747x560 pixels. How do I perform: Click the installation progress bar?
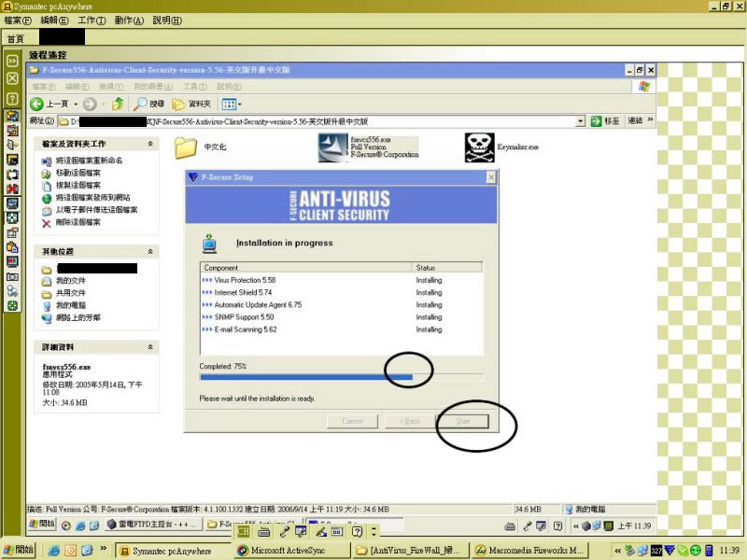coord(341,377)
